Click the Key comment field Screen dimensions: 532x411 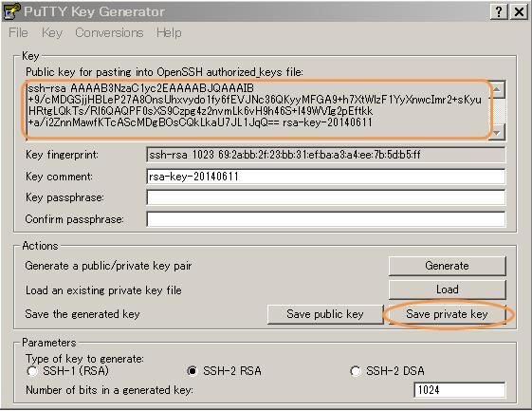pyautogui.click(x=325, y=177)
